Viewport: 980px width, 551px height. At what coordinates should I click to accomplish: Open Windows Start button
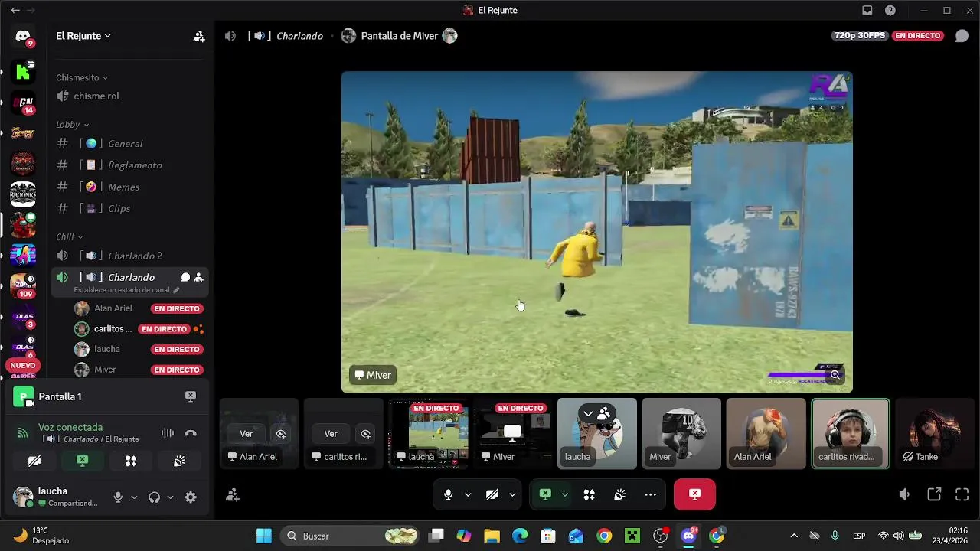pyautogui.click(x=263, y=536)
